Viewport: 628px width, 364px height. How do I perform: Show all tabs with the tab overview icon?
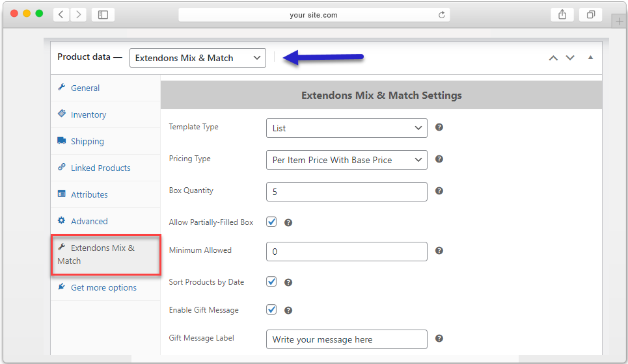click(591, 15)
